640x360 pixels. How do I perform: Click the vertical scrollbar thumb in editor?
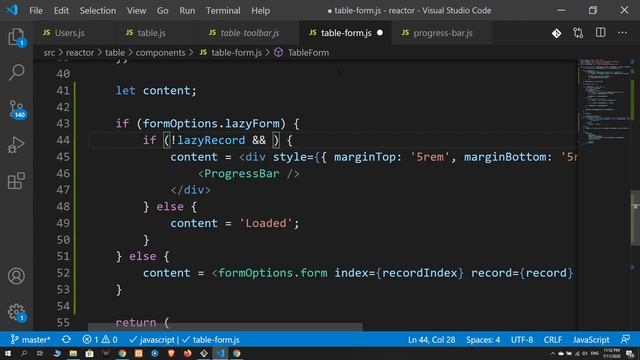pyautogui.click(x=636, y=218)
